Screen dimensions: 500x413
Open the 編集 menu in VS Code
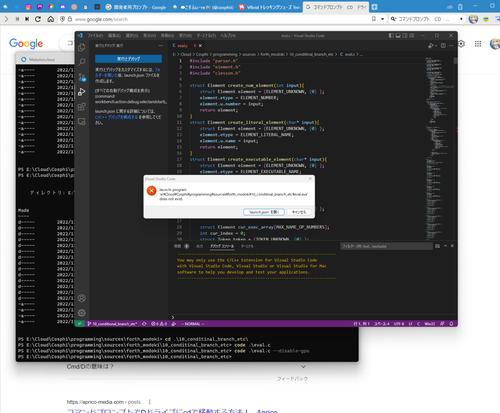(114, 35)
